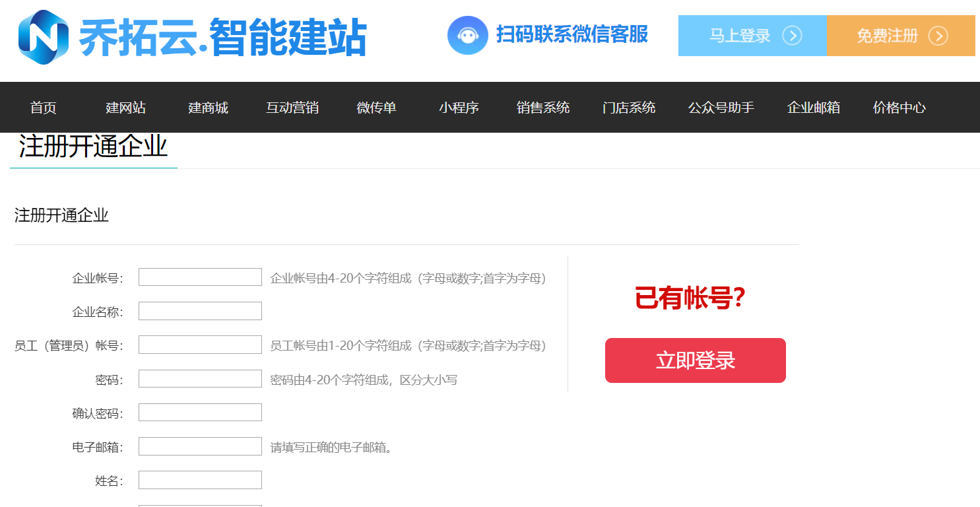
Task: Open the 首页 navigation menu item
Action: (42, 107)
